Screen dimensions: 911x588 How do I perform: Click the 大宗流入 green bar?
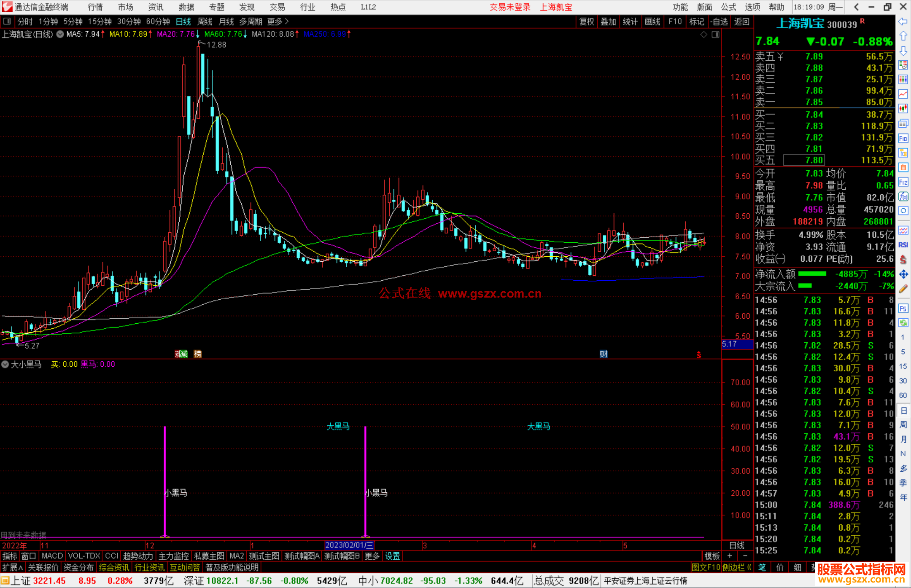(x=805, y=286)
